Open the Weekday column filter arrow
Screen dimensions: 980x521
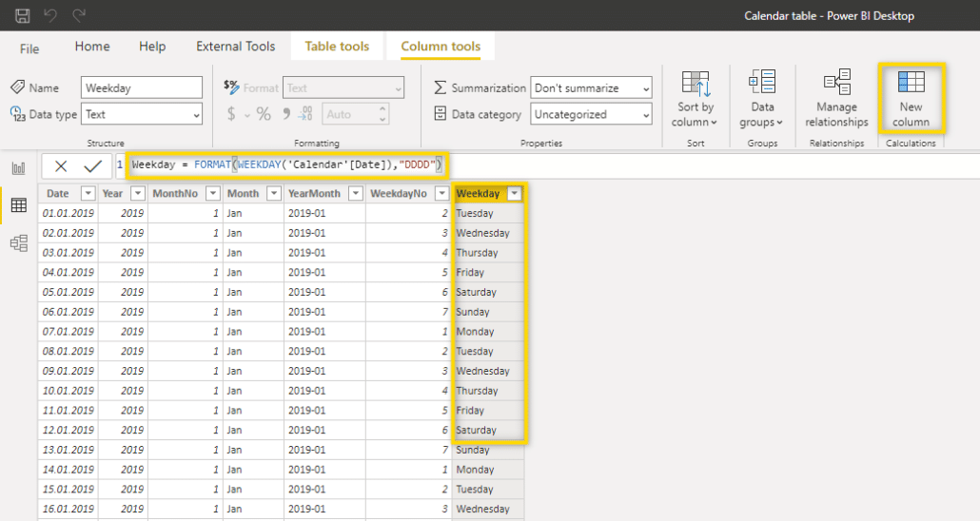(x=515, y=193)
